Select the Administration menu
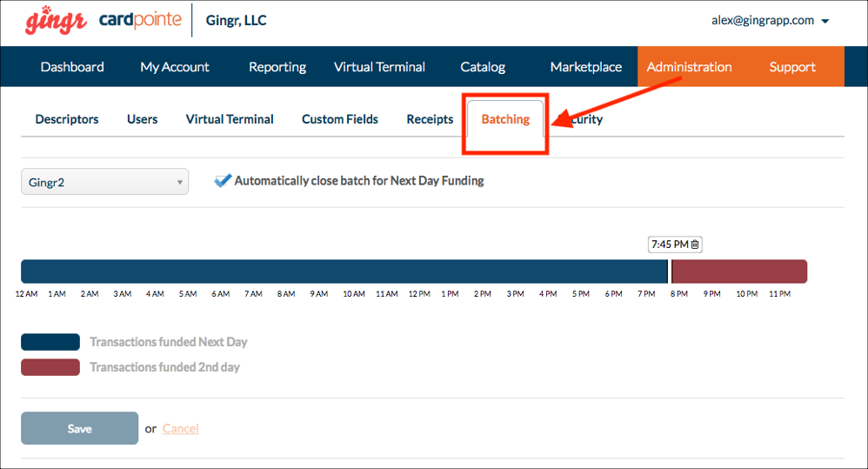 click(689, 66)
